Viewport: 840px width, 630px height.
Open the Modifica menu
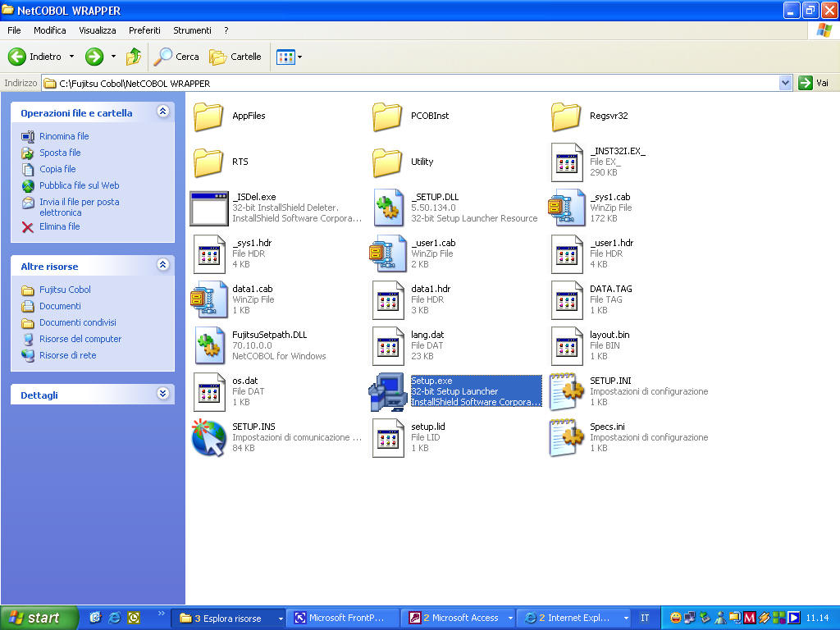tap(50, 30)
